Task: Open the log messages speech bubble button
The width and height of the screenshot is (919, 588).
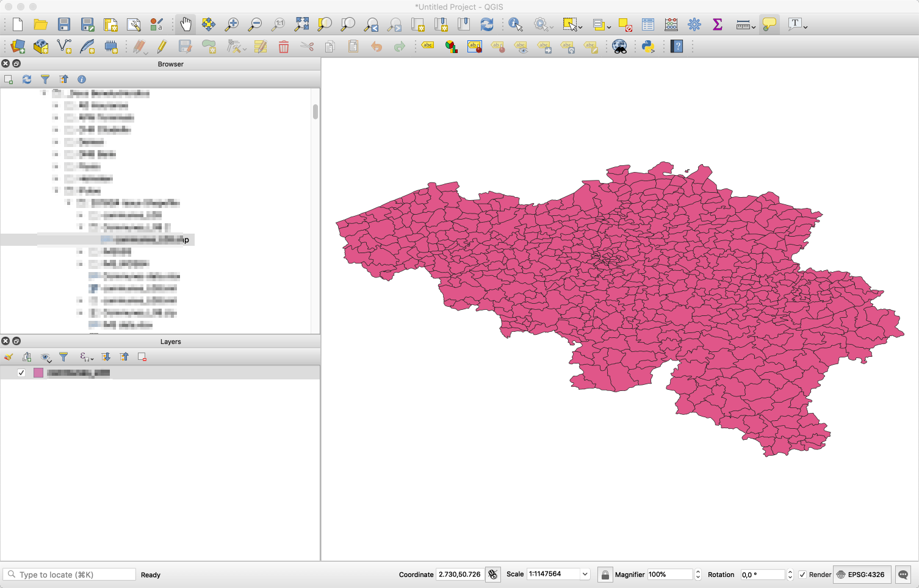Action: point(903,575)
